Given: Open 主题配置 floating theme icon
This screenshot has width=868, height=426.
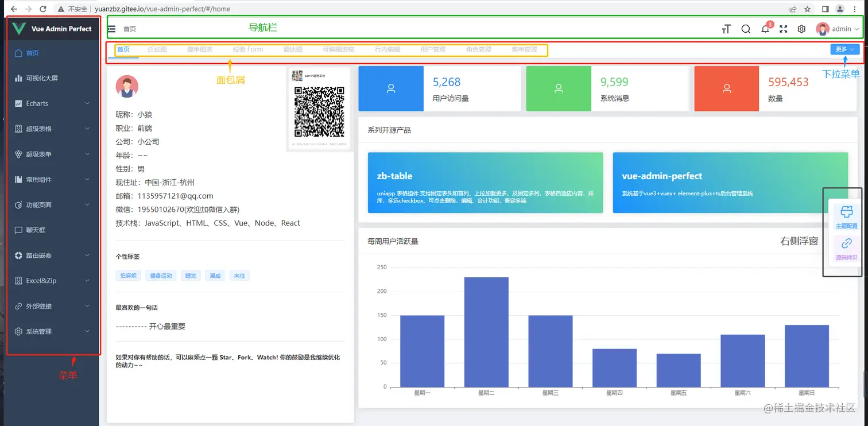Looking at the screenshot, I should 846,211.
